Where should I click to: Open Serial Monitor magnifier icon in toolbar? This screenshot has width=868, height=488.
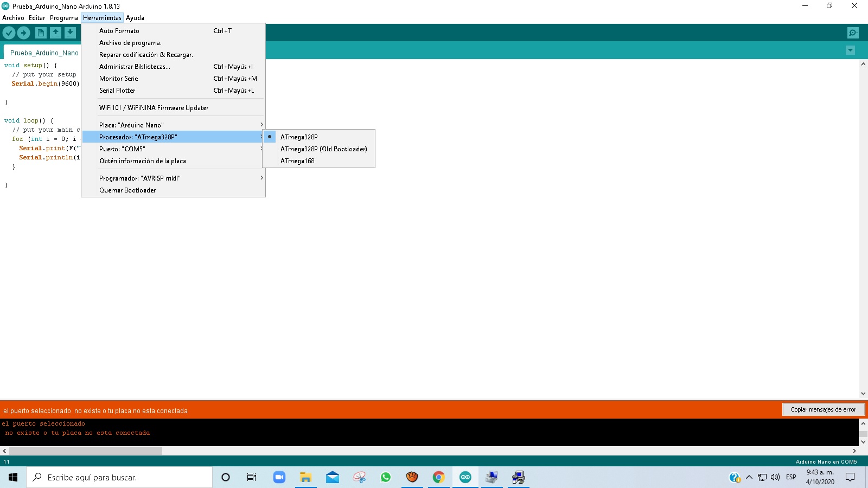(853, 33)
